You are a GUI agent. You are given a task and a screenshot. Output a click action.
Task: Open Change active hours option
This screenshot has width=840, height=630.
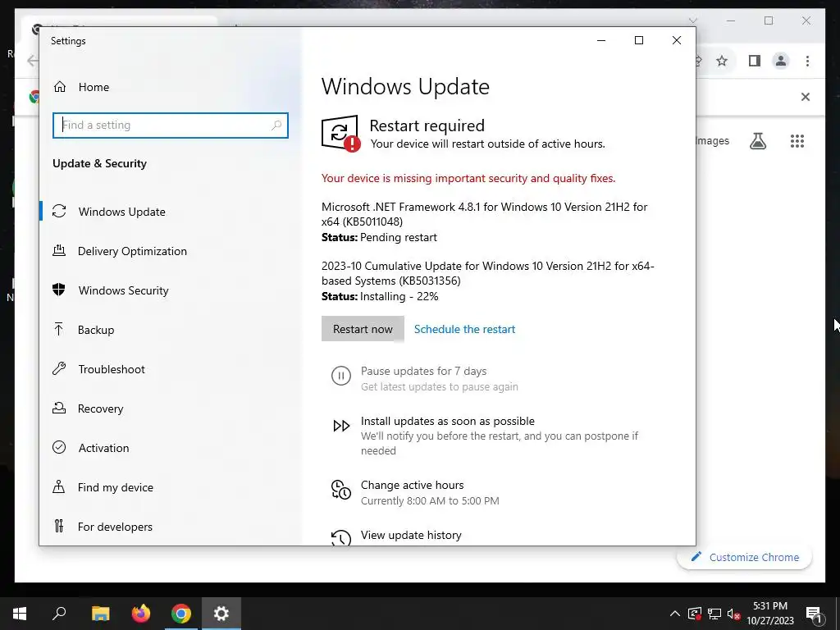[412, 485]
